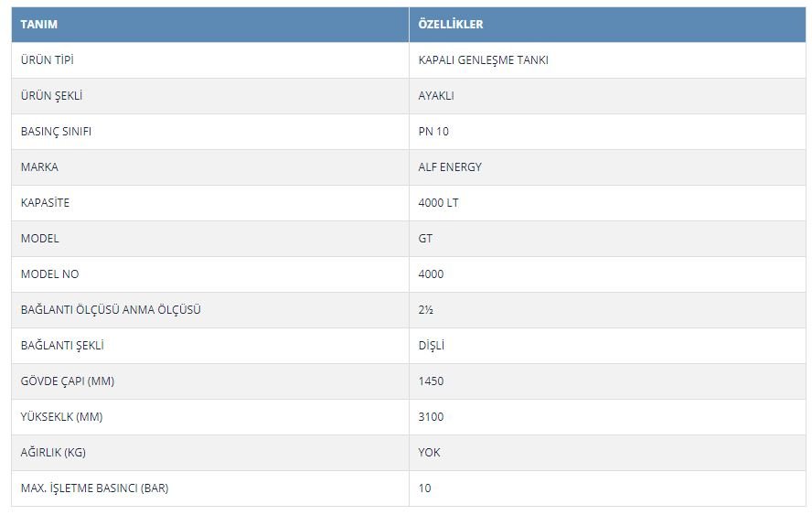The image size is (812, 515).
Task: Click the GT model value
Action: [425, 239]
